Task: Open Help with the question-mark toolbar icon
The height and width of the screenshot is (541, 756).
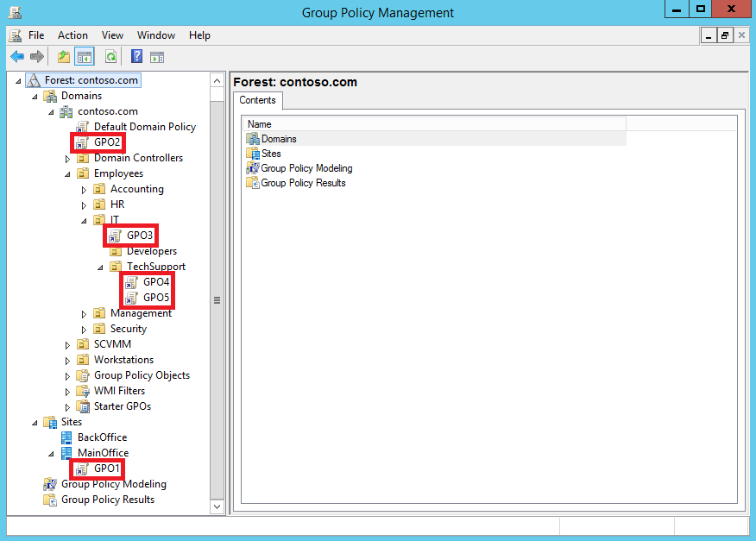Action: (x=137, y=57)
